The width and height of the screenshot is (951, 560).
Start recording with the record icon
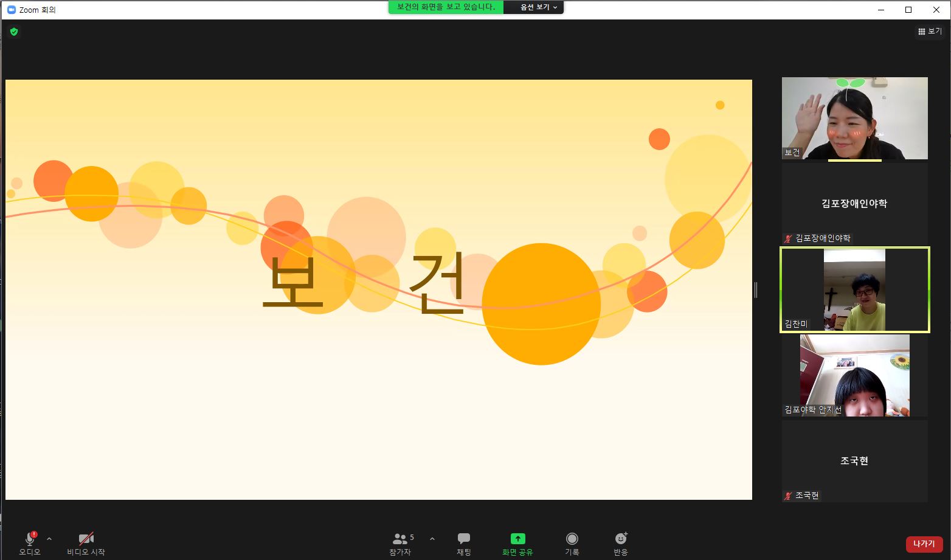(572, 538)
